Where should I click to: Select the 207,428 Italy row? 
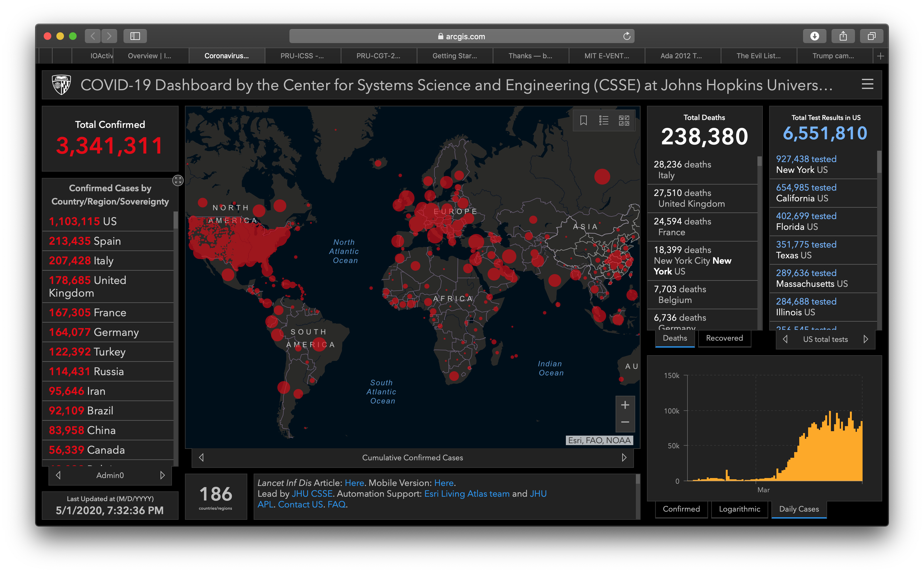108,261
